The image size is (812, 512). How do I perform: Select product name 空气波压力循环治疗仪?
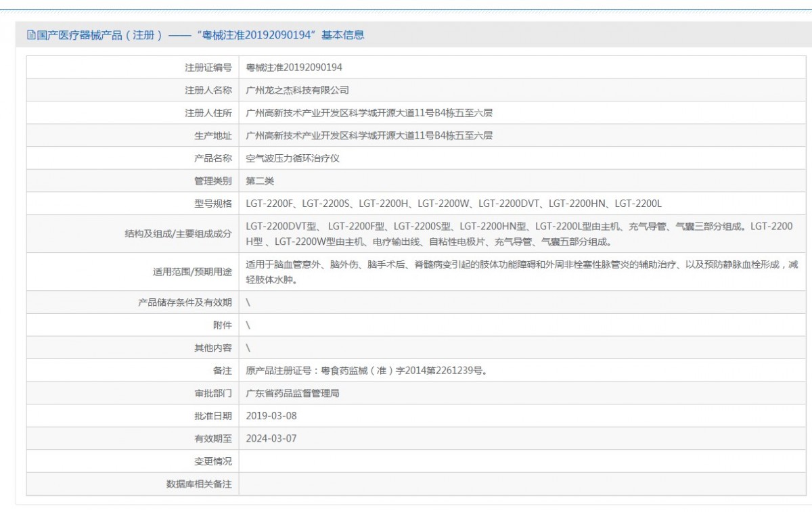tap(292, 158)
